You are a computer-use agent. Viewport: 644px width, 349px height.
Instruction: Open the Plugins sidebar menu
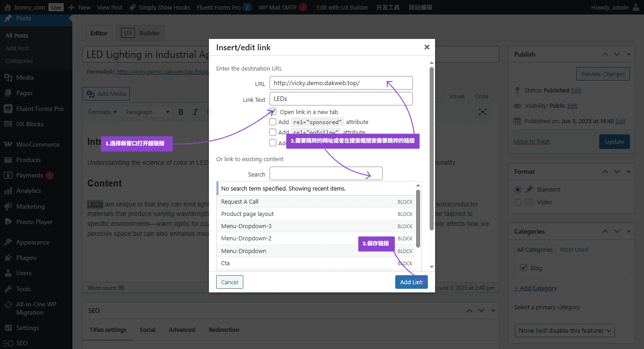pos(26,258)
